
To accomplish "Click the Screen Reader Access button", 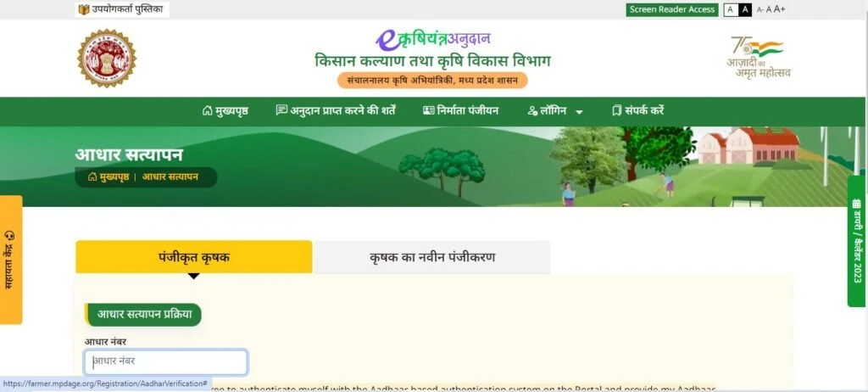I will click(x=672, y=9).
